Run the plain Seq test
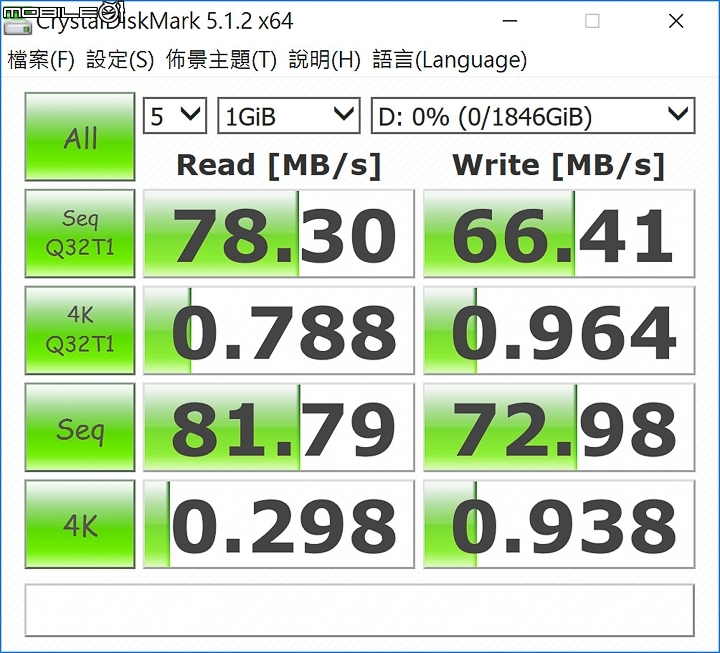 coord(80,427)
